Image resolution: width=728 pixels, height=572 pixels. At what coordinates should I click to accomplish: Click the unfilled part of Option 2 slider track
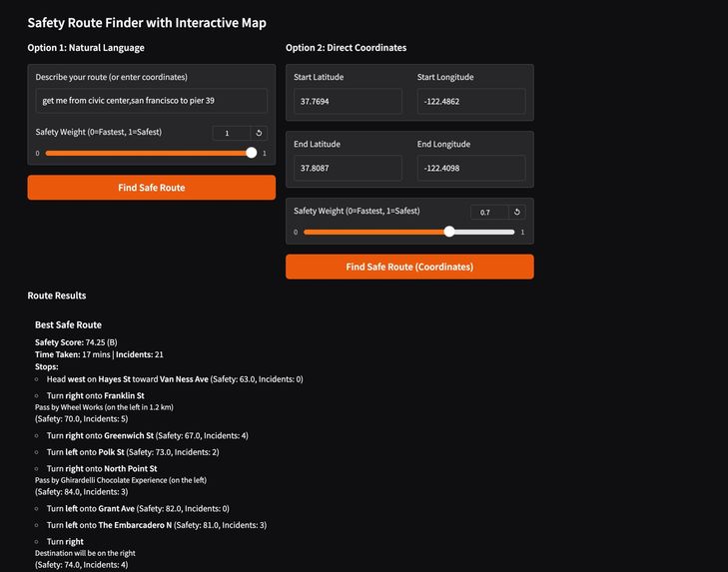[x=484, y=232]
